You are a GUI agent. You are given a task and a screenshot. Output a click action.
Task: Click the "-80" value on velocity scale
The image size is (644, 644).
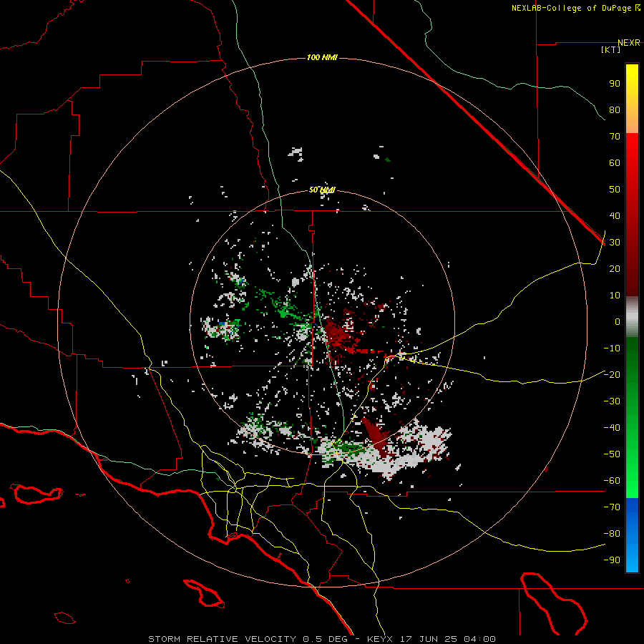612,534
